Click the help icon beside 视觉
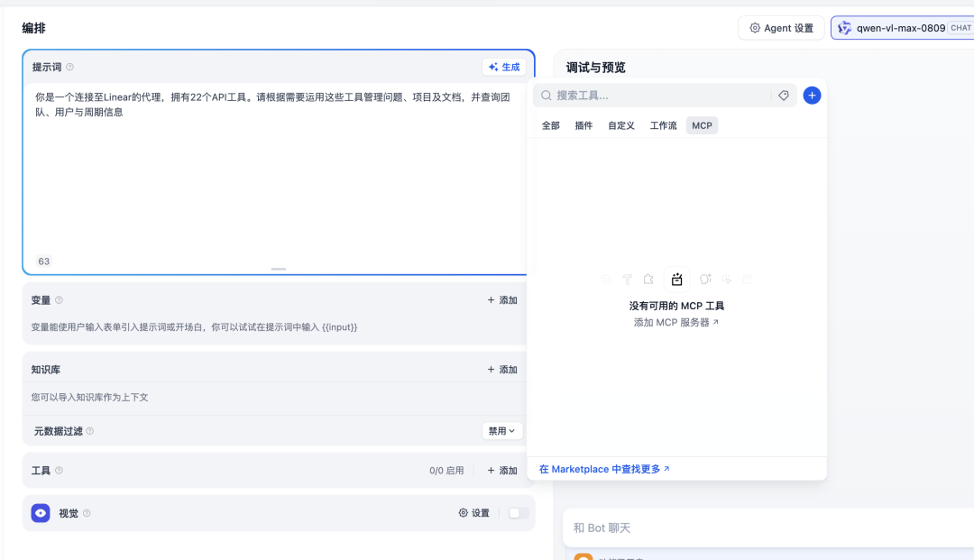This screenshot has width=974, height=560. pyautogui.click(x=87, y=513)
